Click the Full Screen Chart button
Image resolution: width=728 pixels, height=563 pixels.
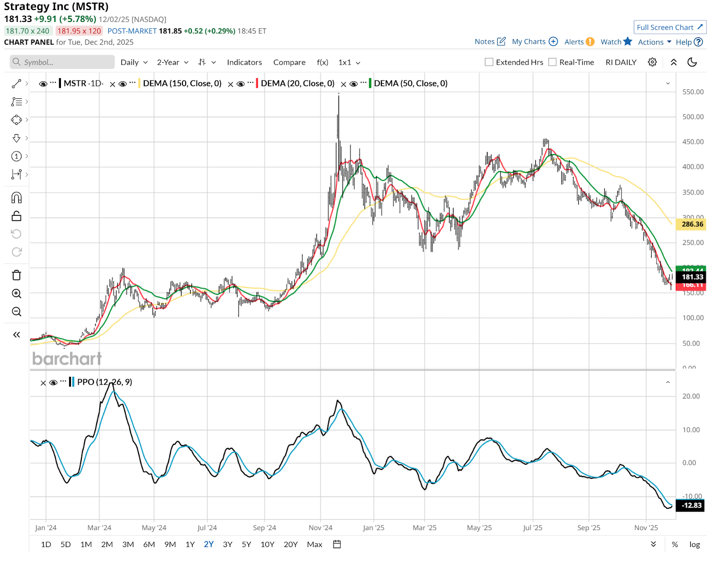click(x=669, y=27)
